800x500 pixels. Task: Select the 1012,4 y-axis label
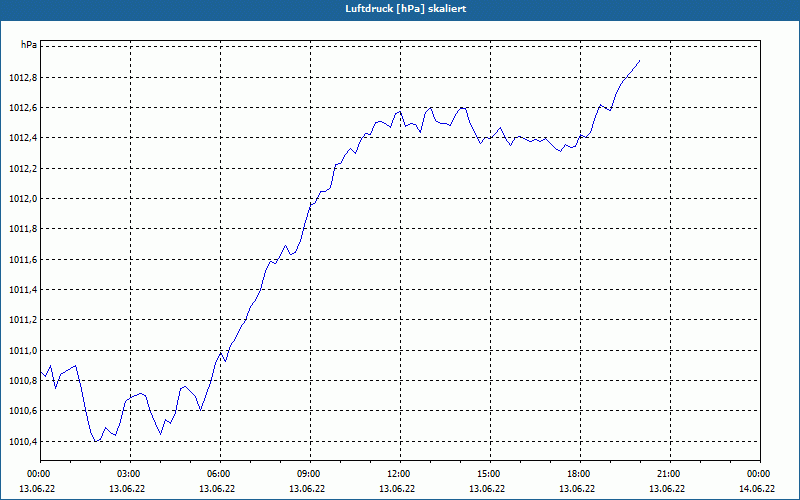pyautogui.click(x=23, y=138)
